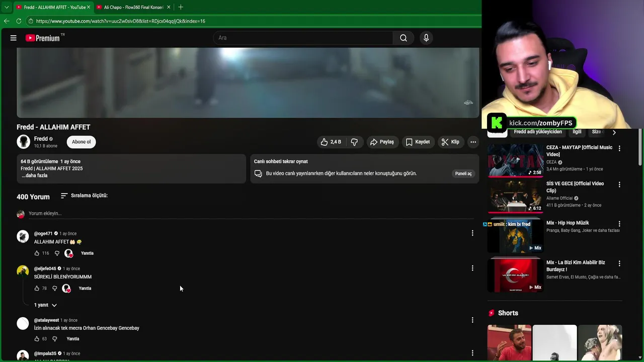The height and width of the screenshot is (362, 644).
Task: Open a new browser tab
Action: [x=181, y=7]
